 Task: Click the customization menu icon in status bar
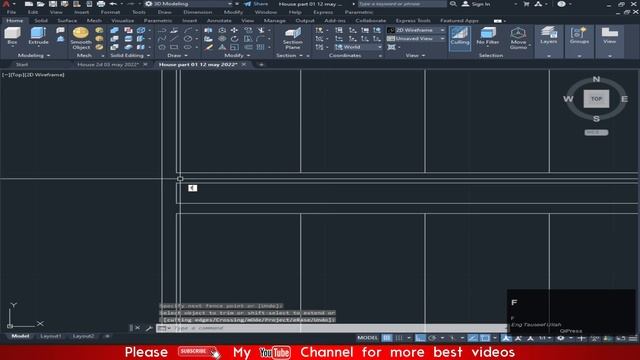tap(633, 338)
